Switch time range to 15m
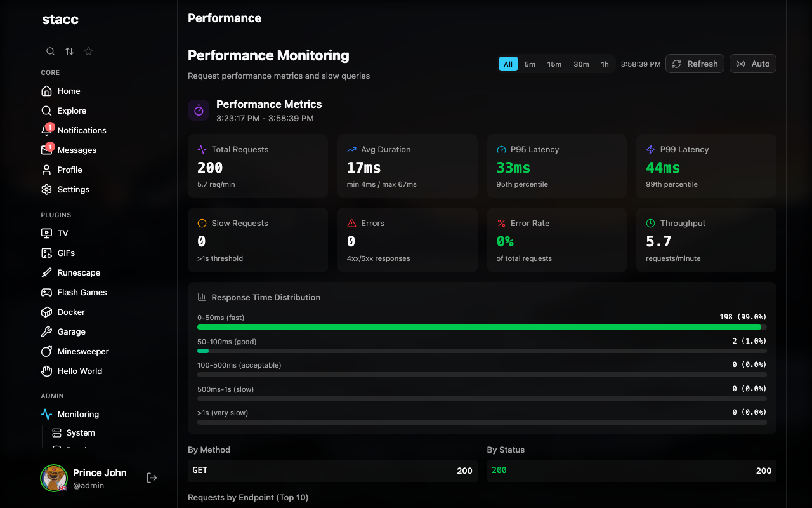 tap(554, 63)
